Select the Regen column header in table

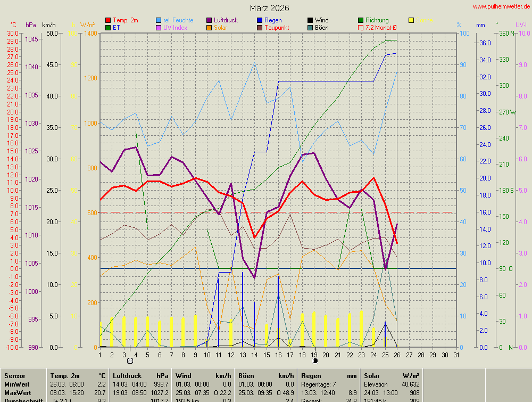tap(311, 376)
